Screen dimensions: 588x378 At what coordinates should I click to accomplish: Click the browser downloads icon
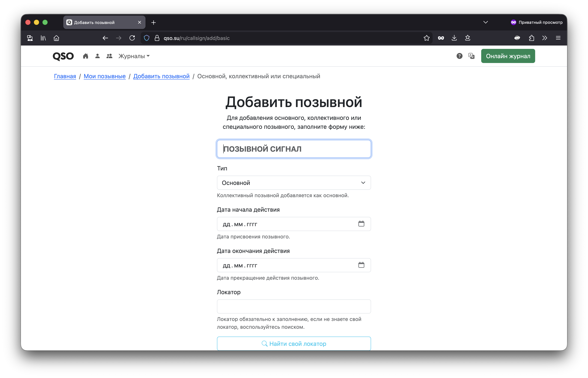(454, 38)
